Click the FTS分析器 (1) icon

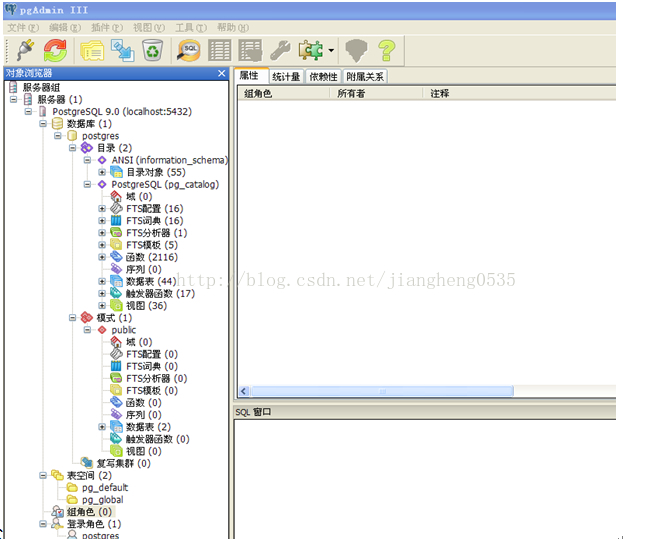(x=116, y=233)
